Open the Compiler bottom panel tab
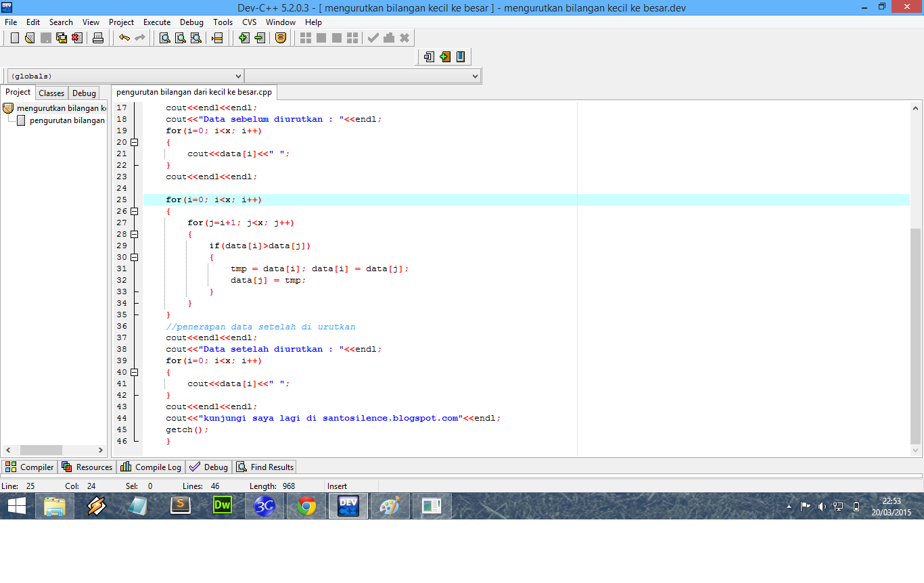This screenshot has width=924, height=583. point(30,467)
